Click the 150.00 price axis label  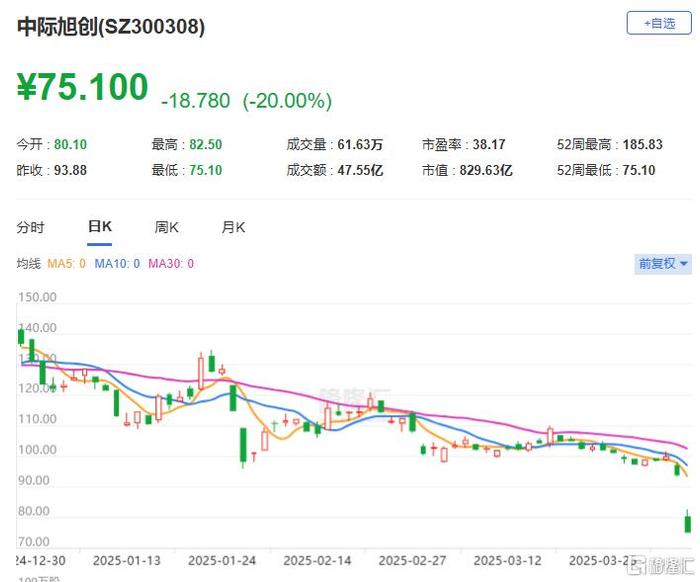click(x=38, y=297)
